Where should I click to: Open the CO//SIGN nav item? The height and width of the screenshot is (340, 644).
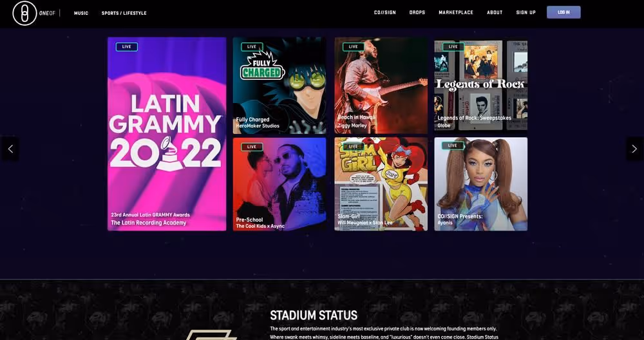(385, 13)
